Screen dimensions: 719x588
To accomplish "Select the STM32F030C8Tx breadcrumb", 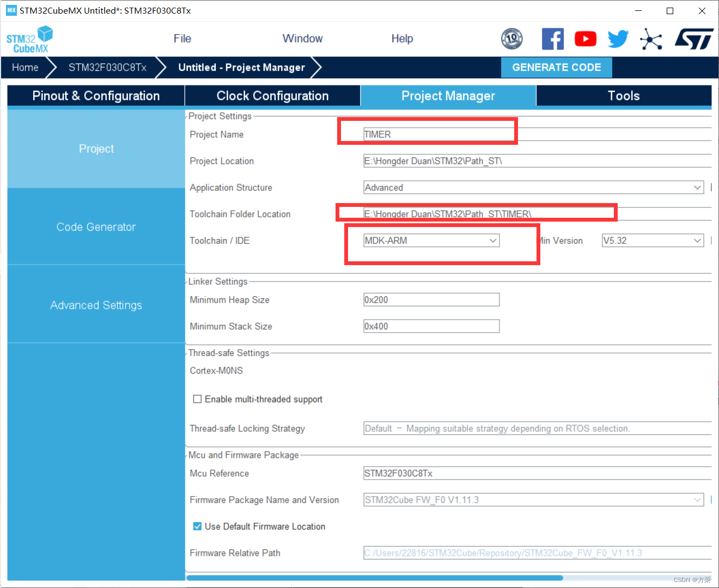I will (107, 68).
